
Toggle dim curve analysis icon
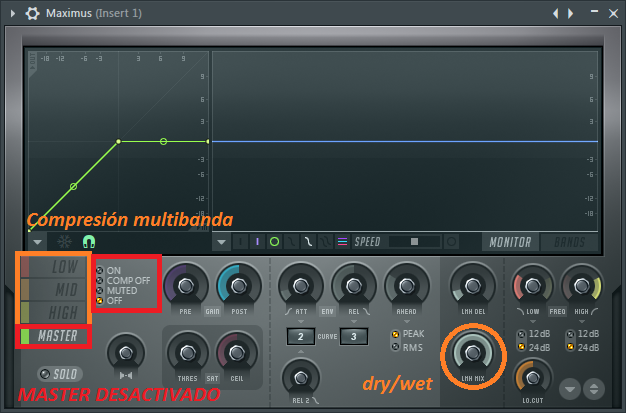[291, 242]
